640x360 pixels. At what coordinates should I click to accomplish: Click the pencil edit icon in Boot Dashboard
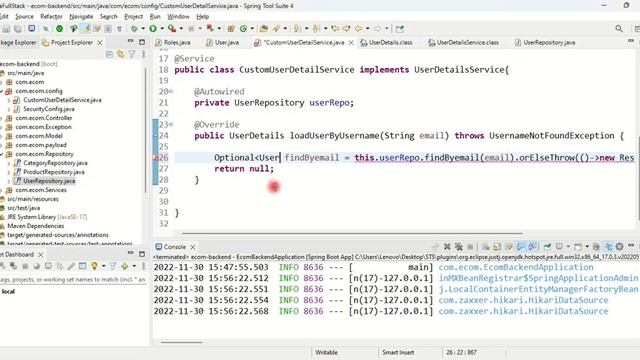pos(71,266)
